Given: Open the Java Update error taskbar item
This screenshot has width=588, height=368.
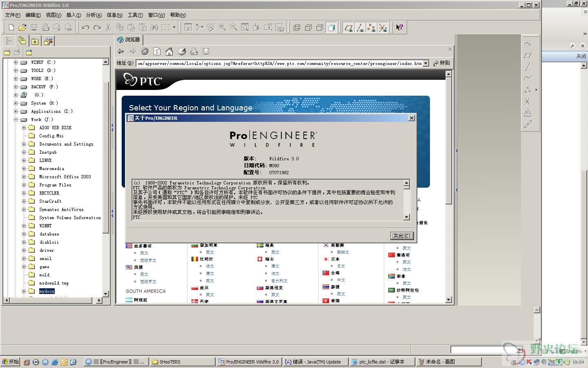Looking at the screenshot, I should pyautogui.click(x=316, y=362).
